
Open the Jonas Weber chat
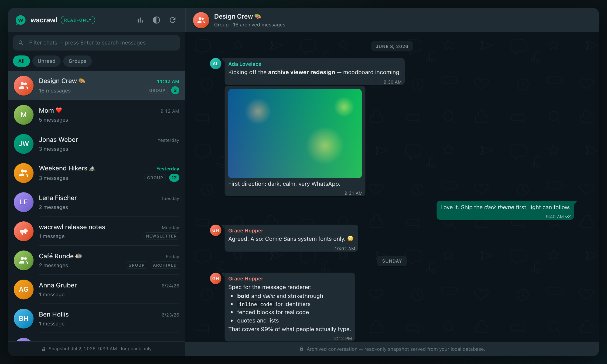click(96, 144)
